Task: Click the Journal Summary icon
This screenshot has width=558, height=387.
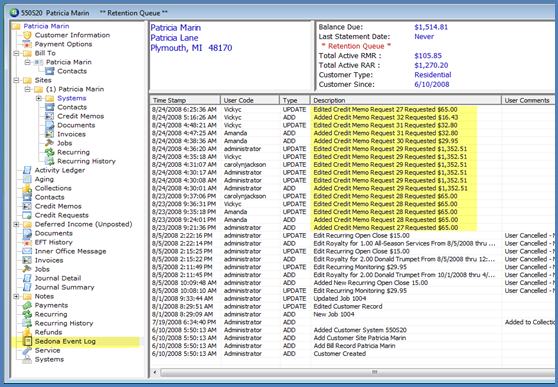Action: [x=27, y=287]
